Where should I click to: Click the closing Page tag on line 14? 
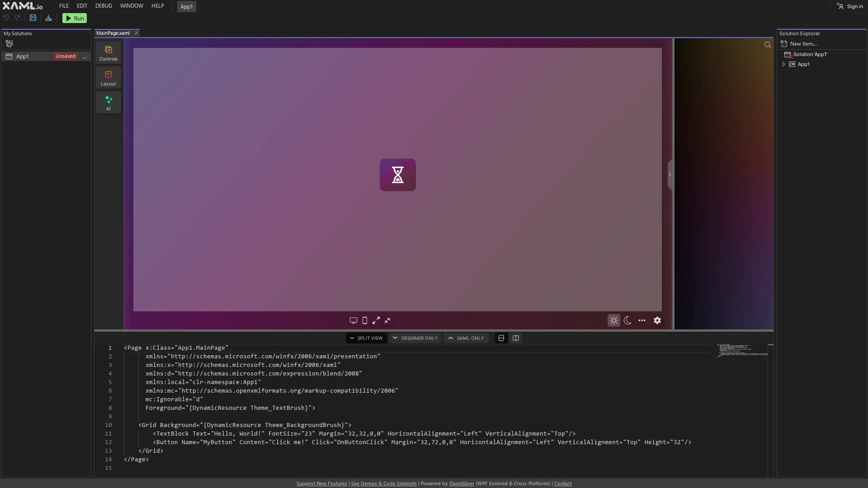[x=137, y=460]
